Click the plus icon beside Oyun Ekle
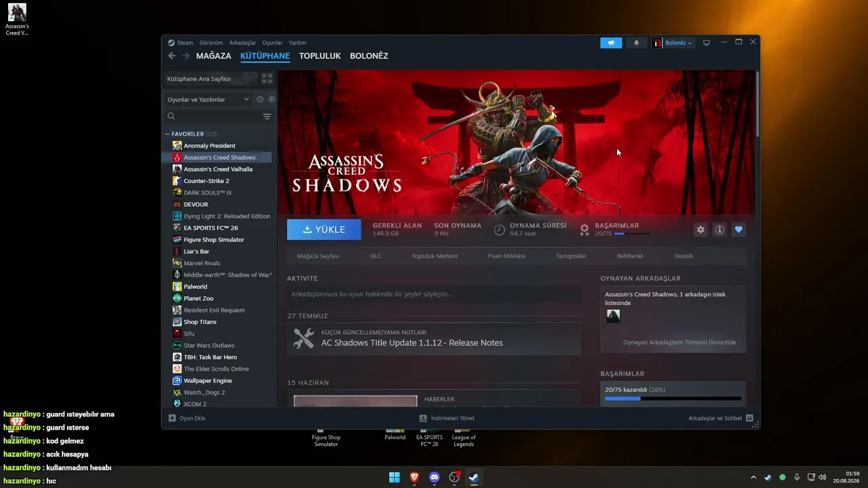 click(x=172, y=418)
